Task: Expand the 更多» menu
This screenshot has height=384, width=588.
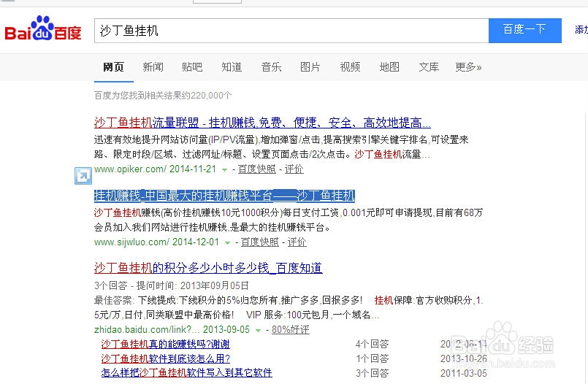Action: click(468, 67)
